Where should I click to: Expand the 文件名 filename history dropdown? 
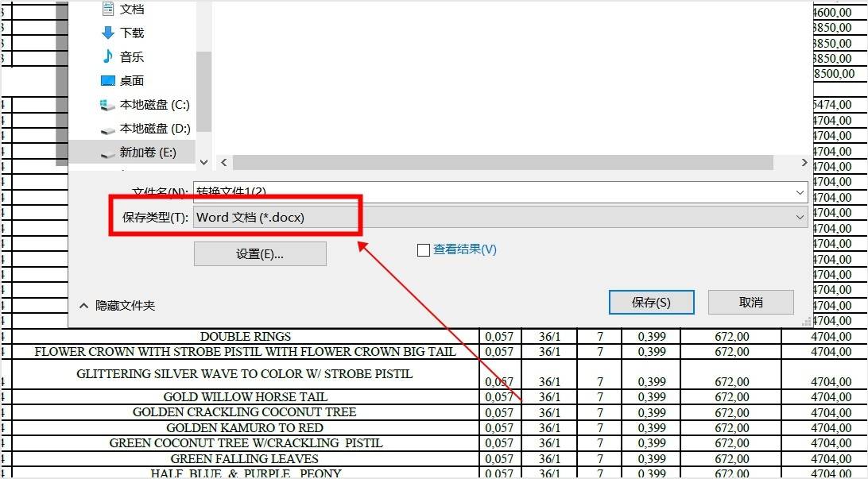800,192
